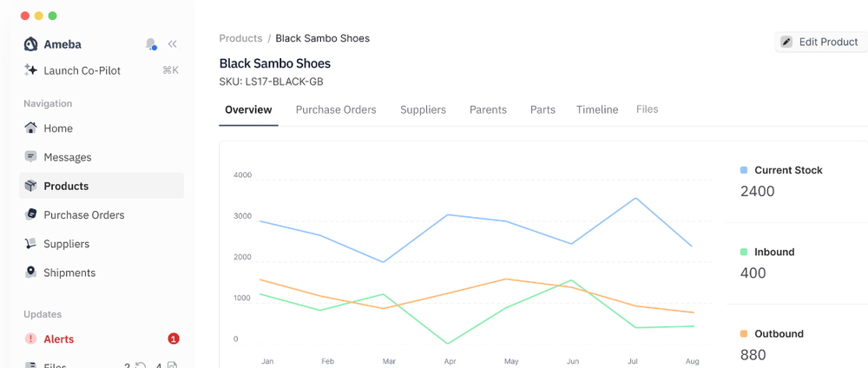Image resolution: width=868 pixels, height=368 pixels.
Task: Select Products in the sidebar
Action: [x=66, y=186]
